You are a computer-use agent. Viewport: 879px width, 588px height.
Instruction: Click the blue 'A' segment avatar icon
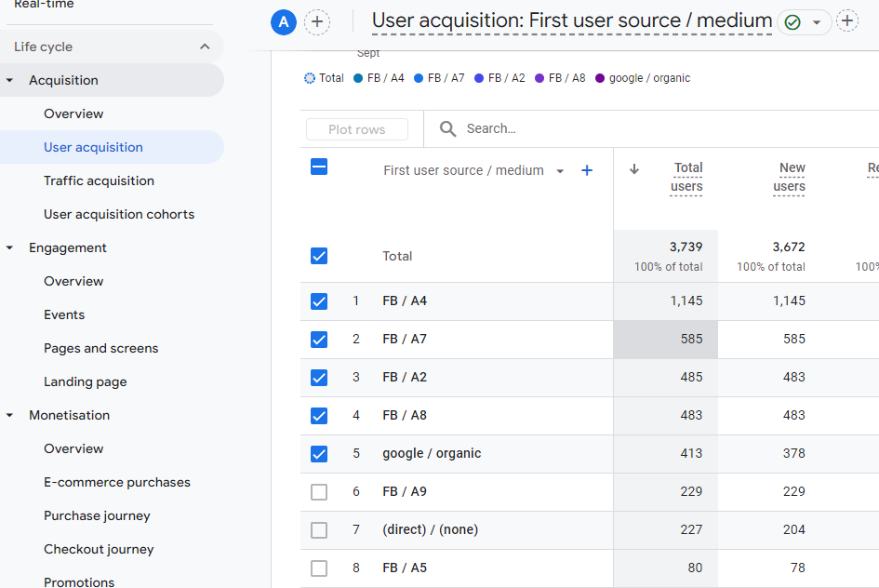[x=284, y=22]
